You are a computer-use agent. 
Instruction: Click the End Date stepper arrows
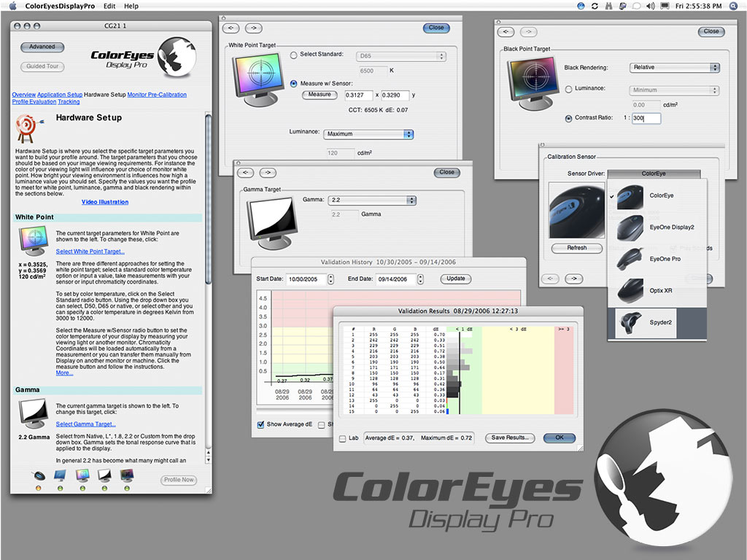420,279
